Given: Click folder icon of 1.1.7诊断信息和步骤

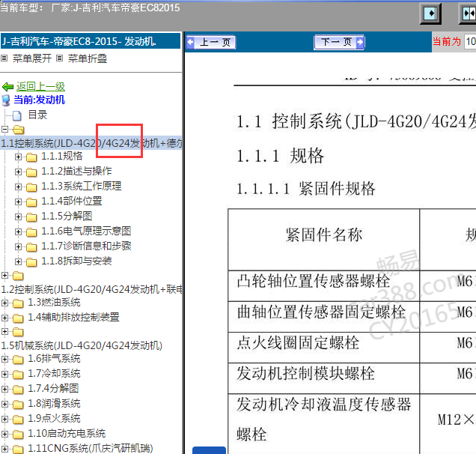Looking at the screenshot, I should [31, 246].
